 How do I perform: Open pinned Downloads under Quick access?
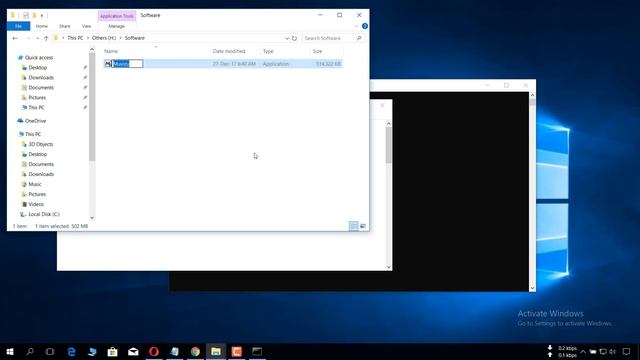tap(41, 78)
